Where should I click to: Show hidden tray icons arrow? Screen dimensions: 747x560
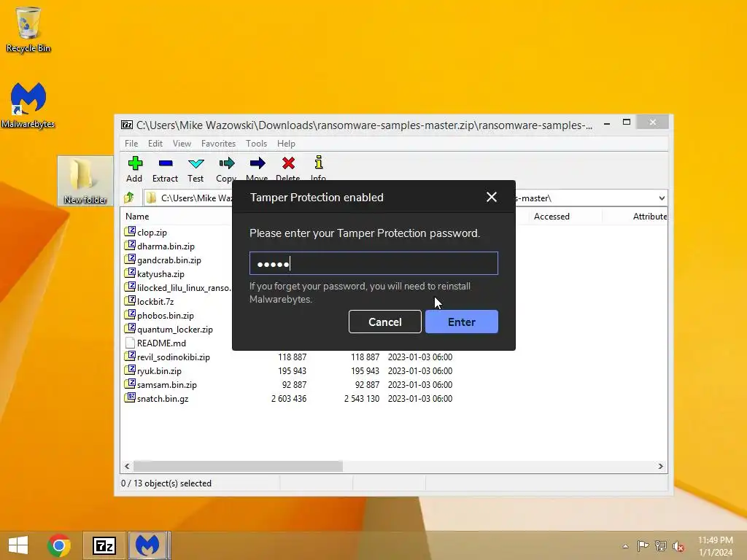(625, 546)
